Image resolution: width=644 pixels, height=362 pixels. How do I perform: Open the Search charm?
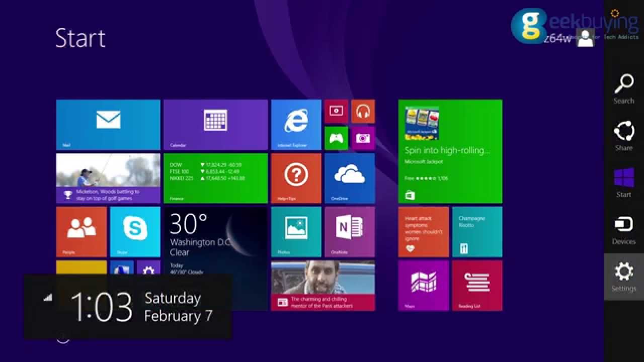pyautogui.click(x=624, y=89)
